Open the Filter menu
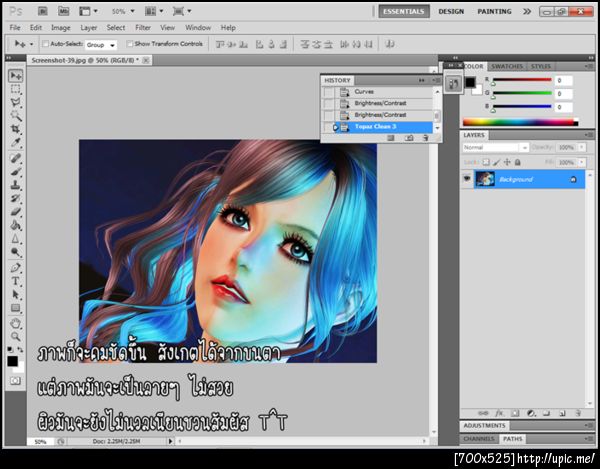This screenshot has height=469, width=600. tap(143, 28)
